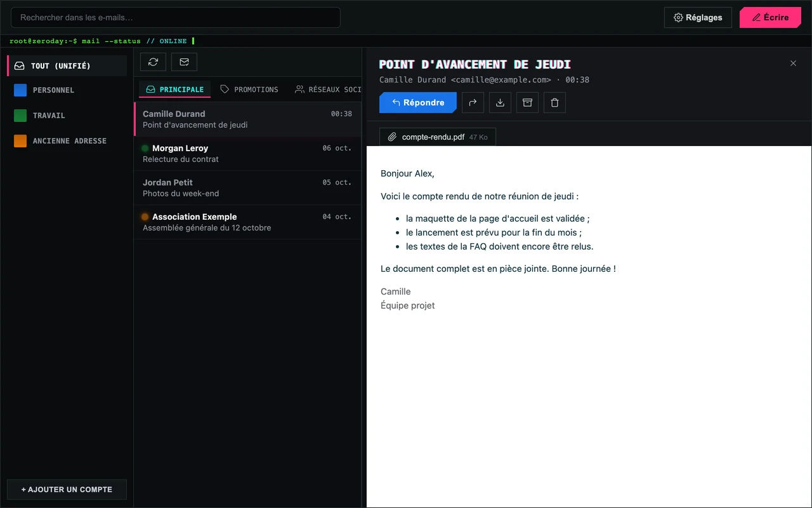Open Réglages settings
Viewport: 812px width, 508px height.
pos(698,18)
